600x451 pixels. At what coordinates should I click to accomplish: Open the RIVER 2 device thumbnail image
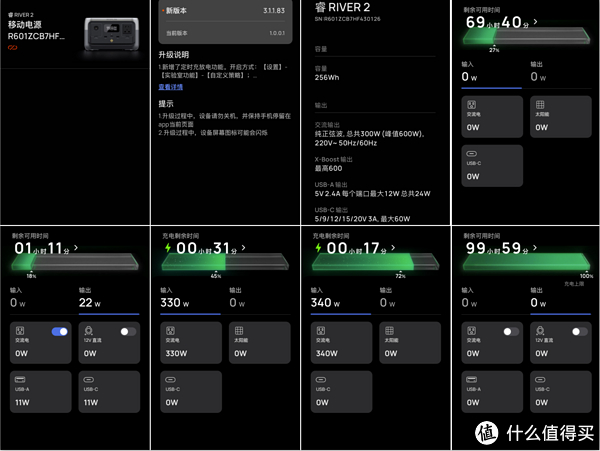pyautogui.click(x=112, y=34)
